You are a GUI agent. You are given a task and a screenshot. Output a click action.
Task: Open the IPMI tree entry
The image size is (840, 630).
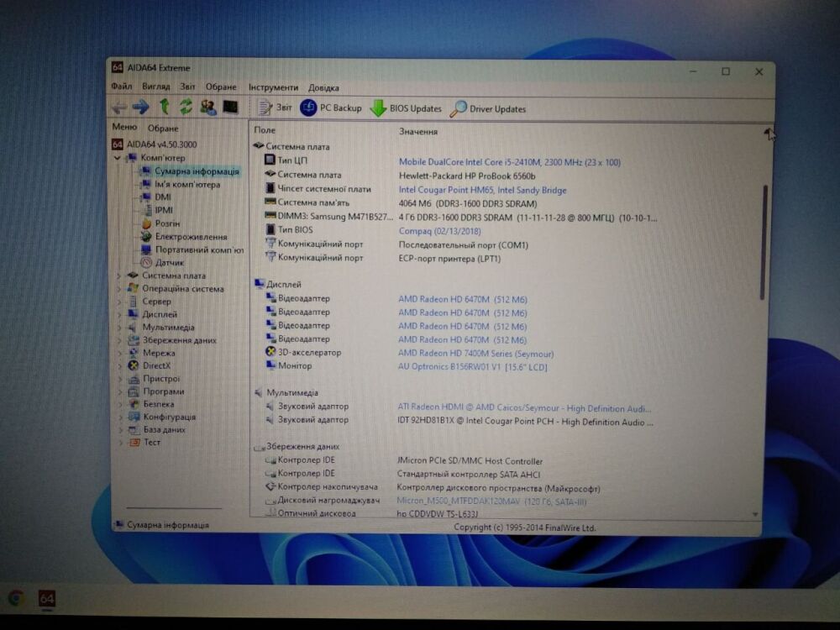164,210
